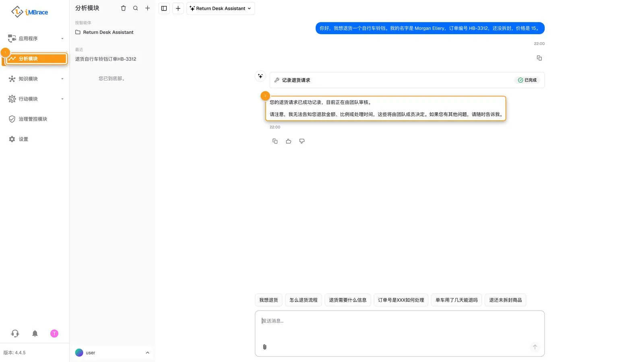Click the user's blue message bubble
644x362 pixels.
(x=430, y=28)
